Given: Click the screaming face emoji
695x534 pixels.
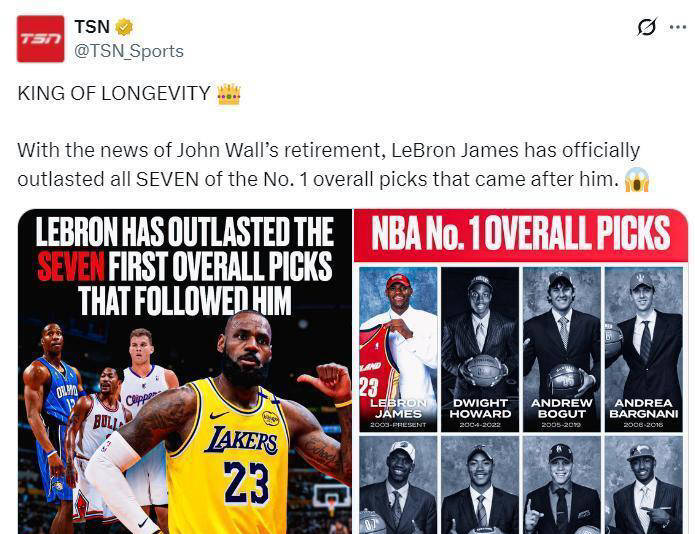Looking at the screenshot, I should 636,180.
